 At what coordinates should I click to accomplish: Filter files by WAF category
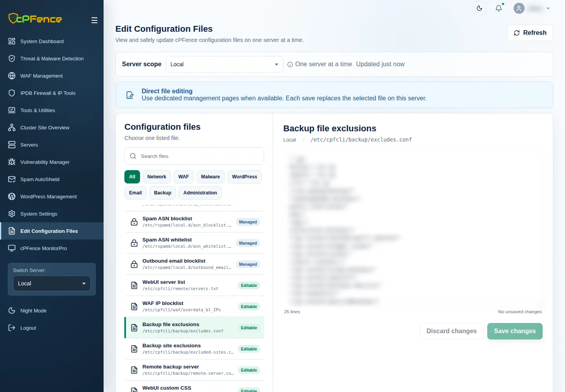pos(184,177)
